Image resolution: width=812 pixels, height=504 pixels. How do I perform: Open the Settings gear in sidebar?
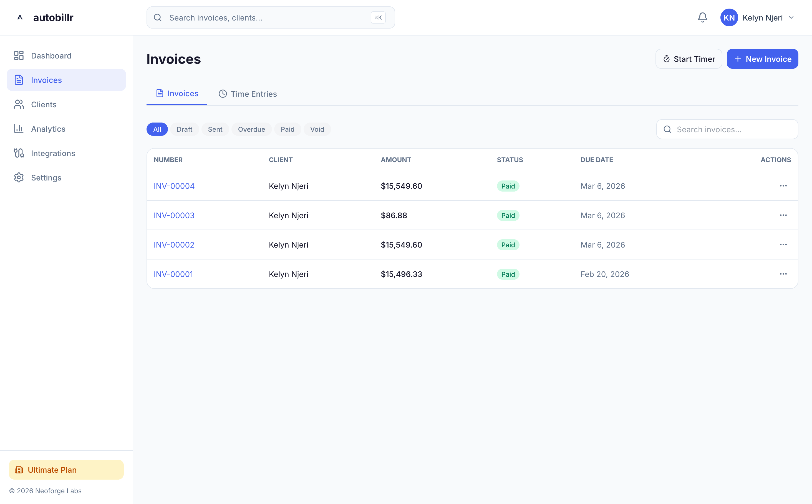[x=19, y=177]
